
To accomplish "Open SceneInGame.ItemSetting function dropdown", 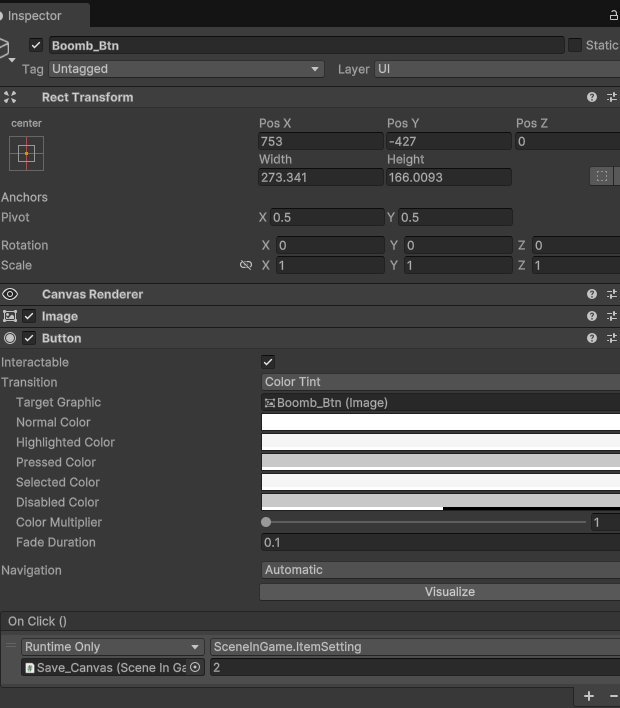I will coord(415,647).
